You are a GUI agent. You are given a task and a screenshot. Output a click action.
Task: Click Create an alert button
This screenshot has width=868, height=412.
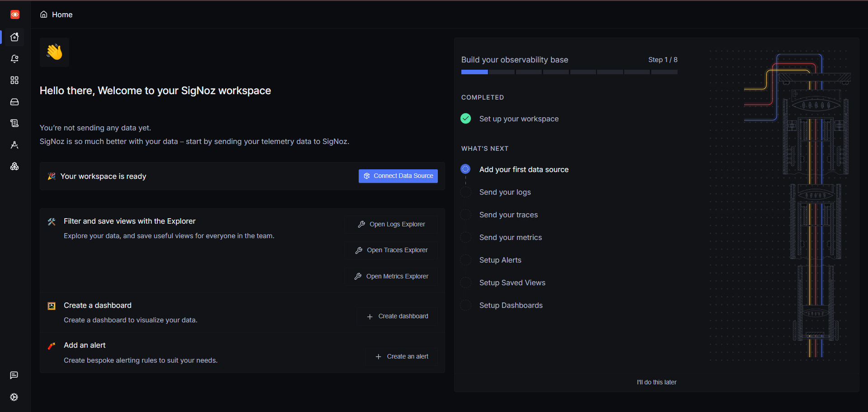pos(401,357)
